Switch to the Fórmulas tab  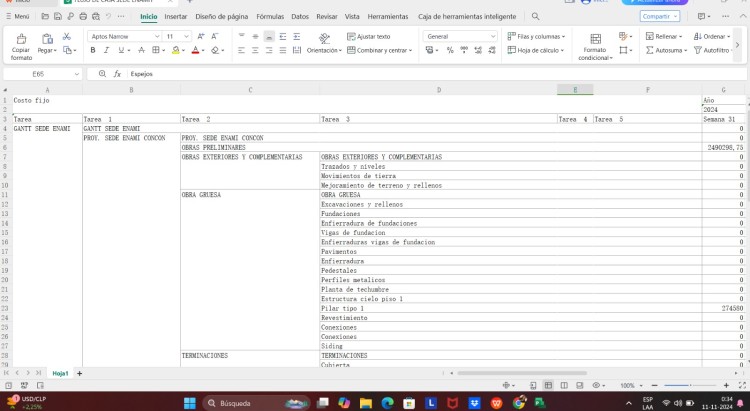(x=270, y=16)
